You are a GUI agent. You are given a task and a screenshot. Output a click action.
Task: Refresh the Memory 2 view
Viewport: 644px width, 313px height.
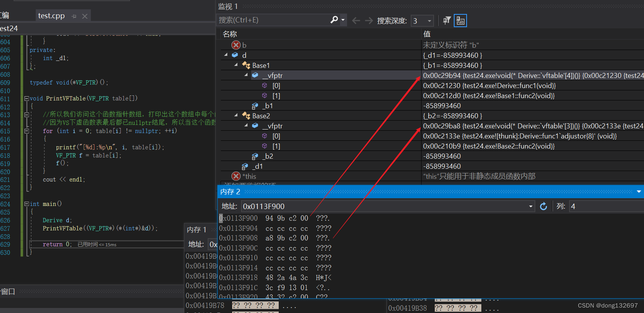[x=543, y=206]
